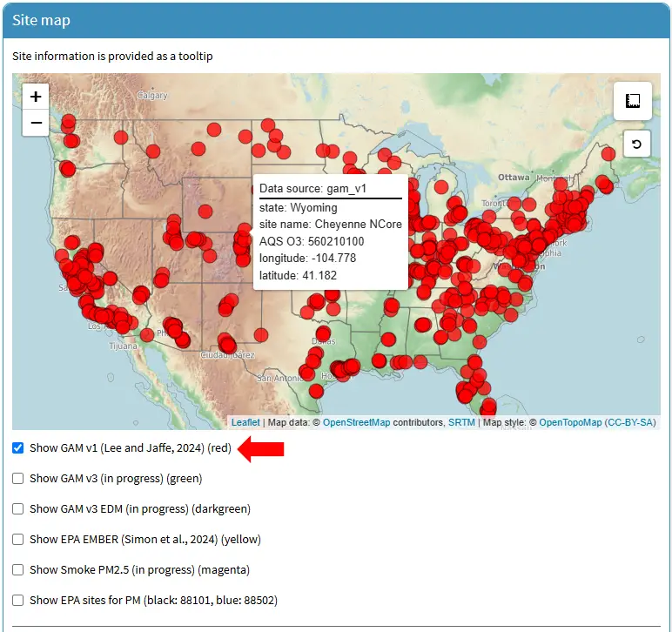This screenshot has height=632, width=672.
Task: Open the CC-BY-SA license link
Action: pos(631,422)
